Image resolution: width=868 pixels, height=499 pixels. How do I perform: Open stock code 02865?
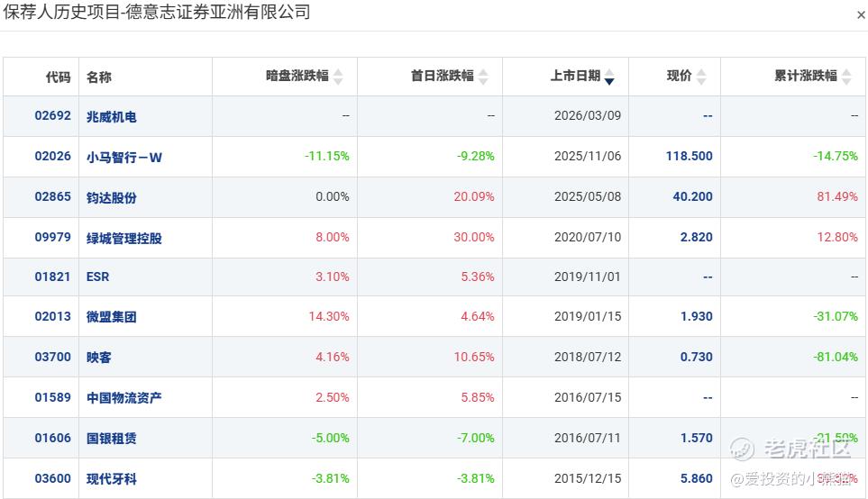(52, 196)
